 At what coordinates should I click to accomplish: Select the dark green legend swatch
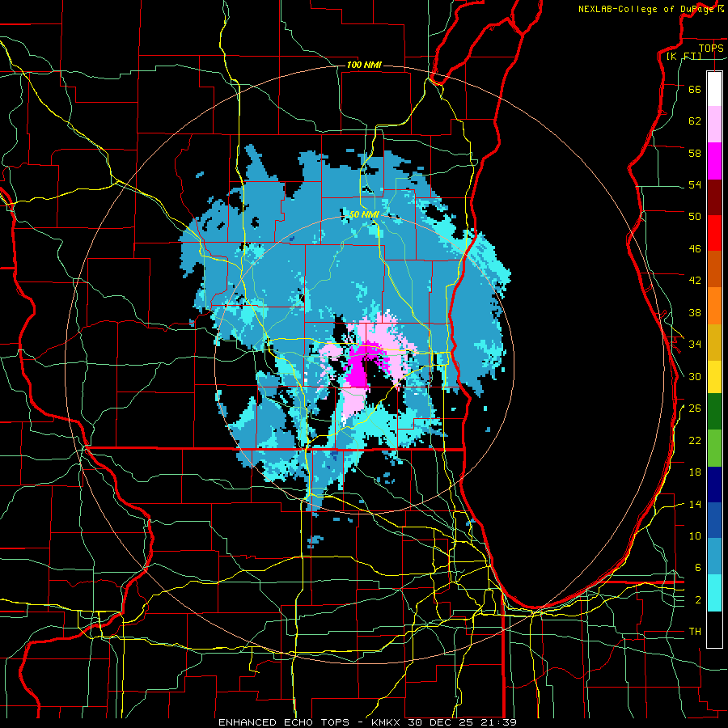(x=714, y=412)
